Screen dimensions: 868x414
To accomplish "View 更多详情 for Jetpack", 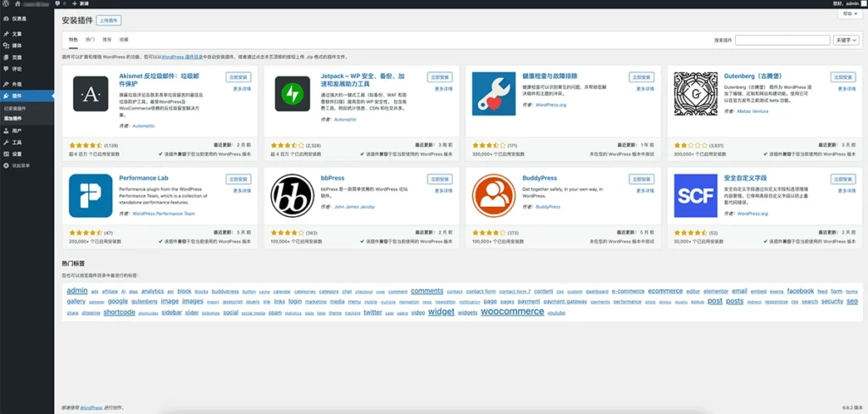I will [443, 89].
